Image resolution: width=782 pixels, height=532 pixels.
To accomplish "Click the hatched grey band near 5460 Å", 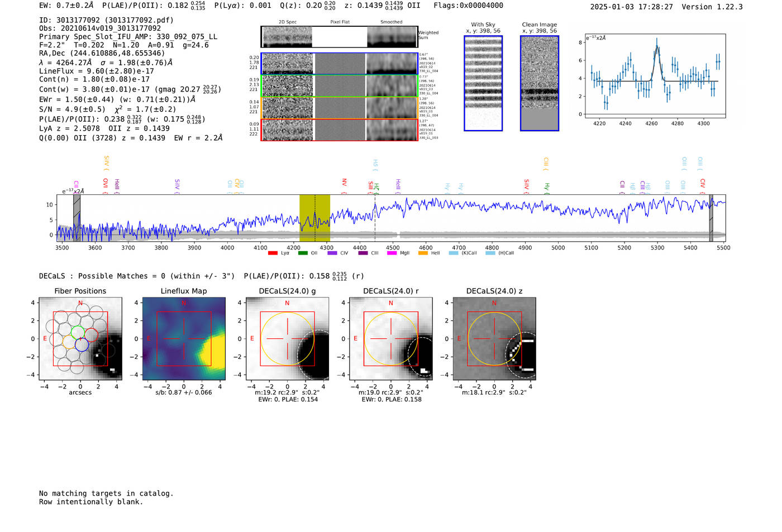I will [x=711, y=218].
